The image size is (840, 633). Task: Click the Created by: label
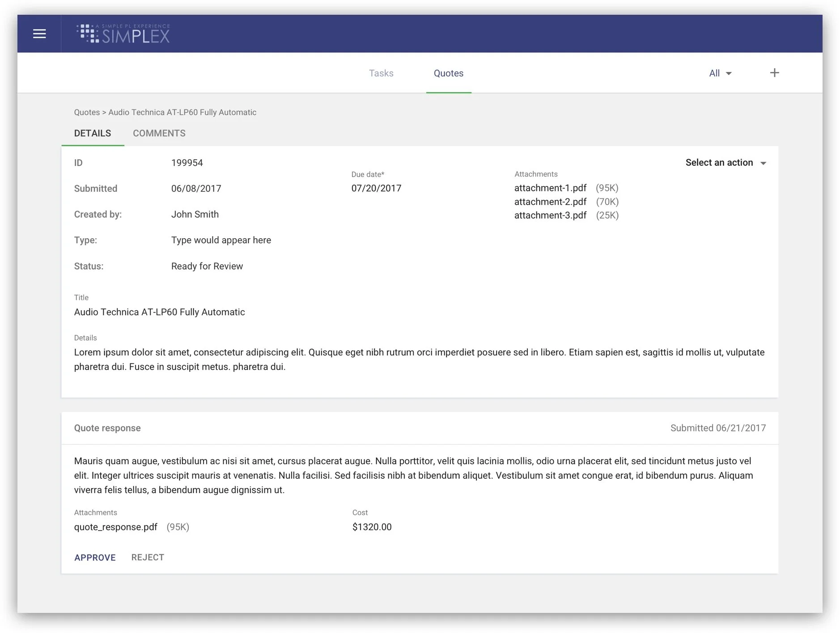tap(98, 215)
